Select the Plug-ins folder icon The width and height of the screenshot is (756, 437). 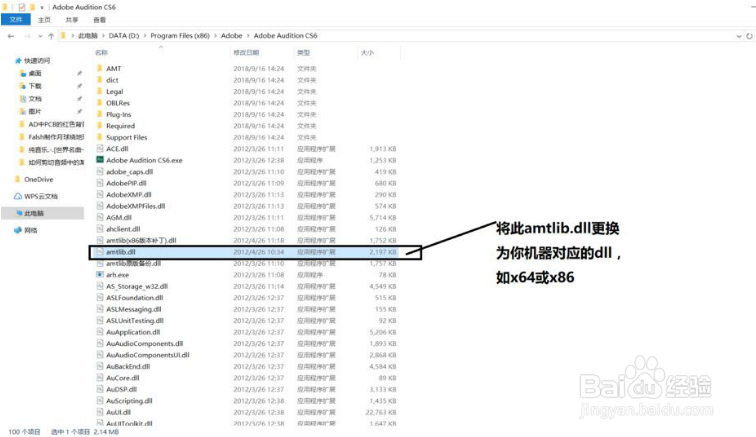(100, 114)
